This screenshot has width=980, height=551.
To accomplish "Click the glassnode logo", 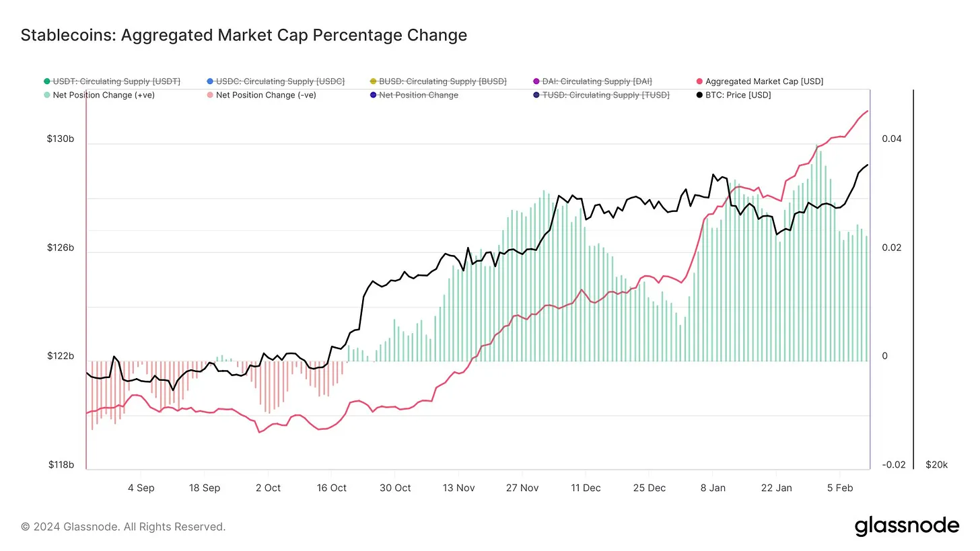I will (907, 526).
